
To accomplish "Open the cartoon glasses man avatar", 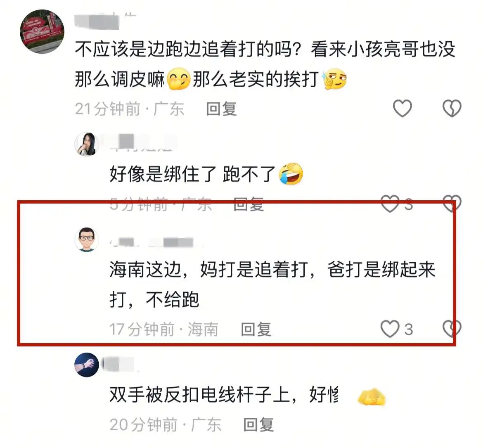I will 87,239.
